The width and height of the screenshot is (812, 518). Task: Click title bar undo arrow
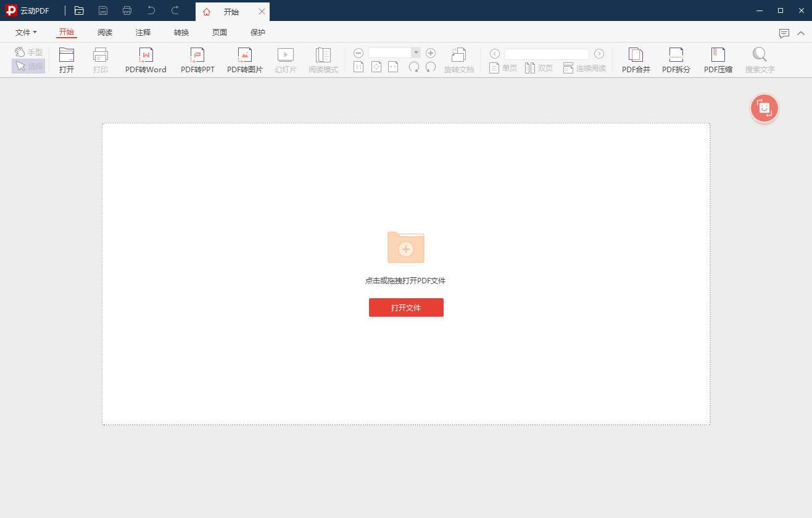click(x=152, y=10)
